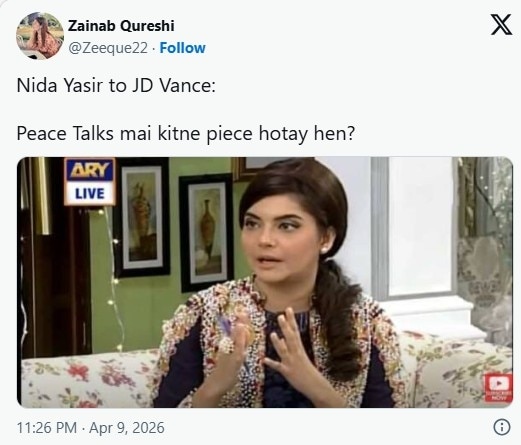Click the Apr 9, 2026 date
The width and height of the screenshot is (521, 445).
tap(127, 428)
